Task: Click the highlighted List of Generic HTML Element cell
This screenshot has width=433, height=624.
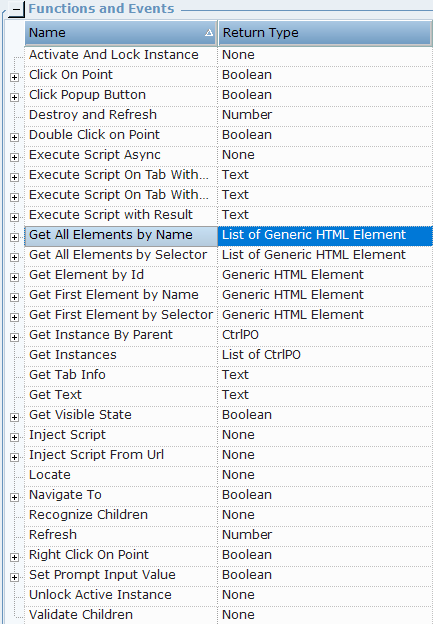Action: pyautogui.click(x=325, y=236)
